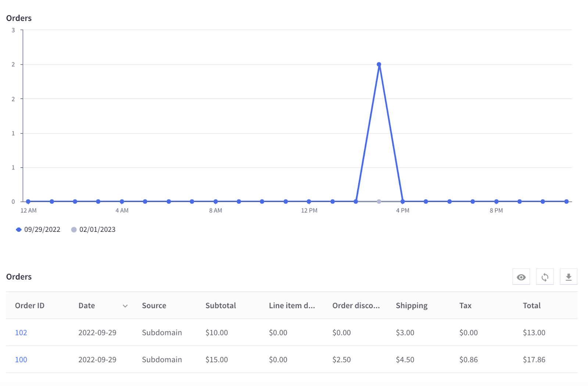
Task: Toggle the 02/01/2023 legend series
Action: pyautogui.click(x=97, y=230)
